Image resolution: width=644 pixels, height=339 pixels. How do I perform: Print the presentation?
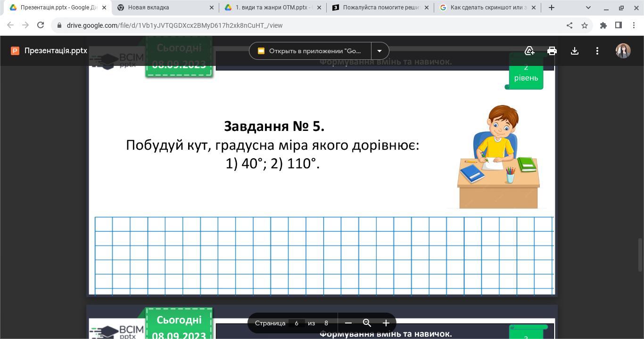point(552,51)
